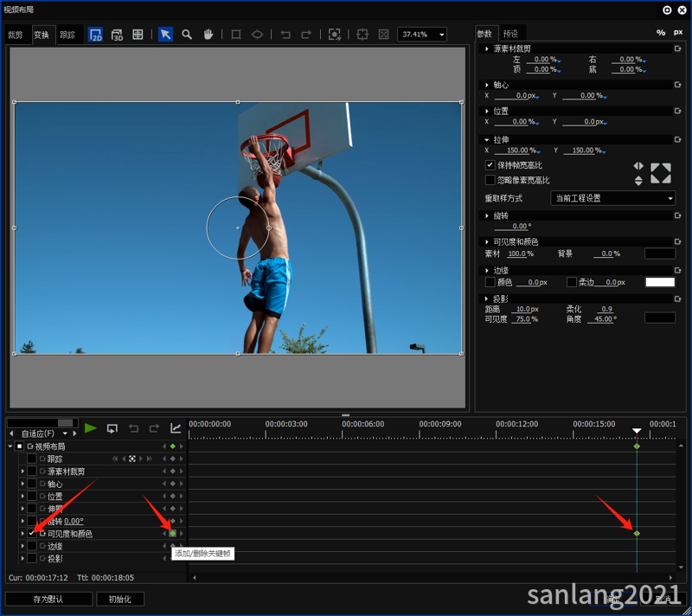
Task: Switch to the 裁剪 tab
Action: click(x=15, y=35)
